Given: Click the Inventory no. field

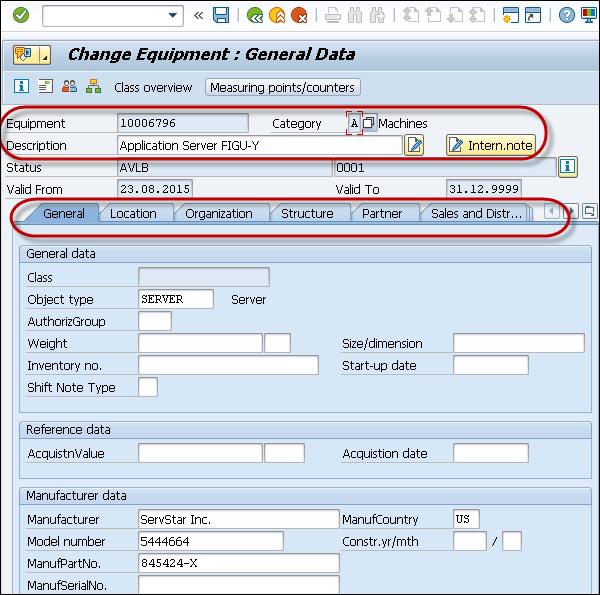Looking at the screenshot, I should [x=228, y=365].
